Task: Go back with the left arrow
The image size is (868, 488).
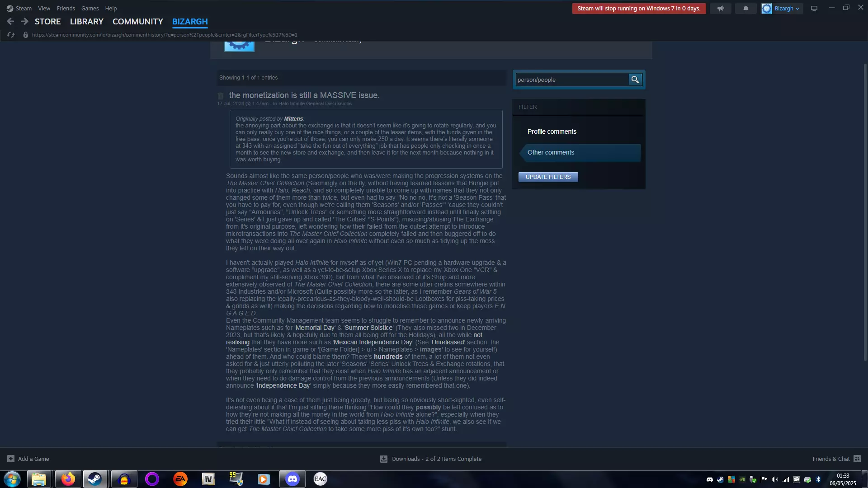Action: pos(10,21)
